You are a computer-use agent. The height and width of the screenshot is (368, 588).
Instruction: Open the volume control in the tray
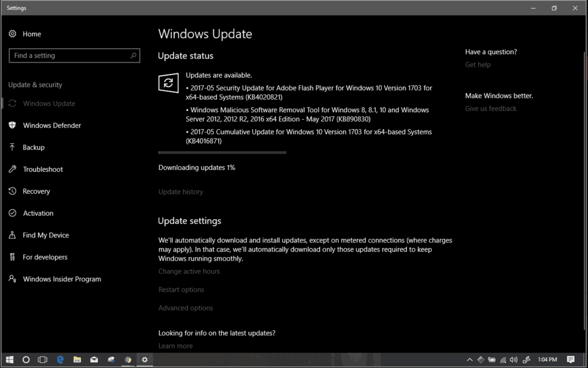point(514,359)
